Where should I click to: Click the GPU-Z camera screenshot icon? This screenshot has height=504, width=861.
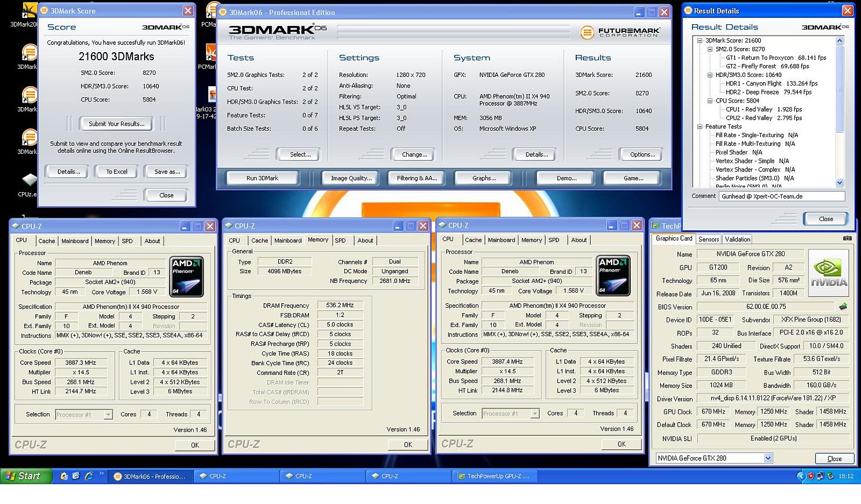tap(847, 238)
